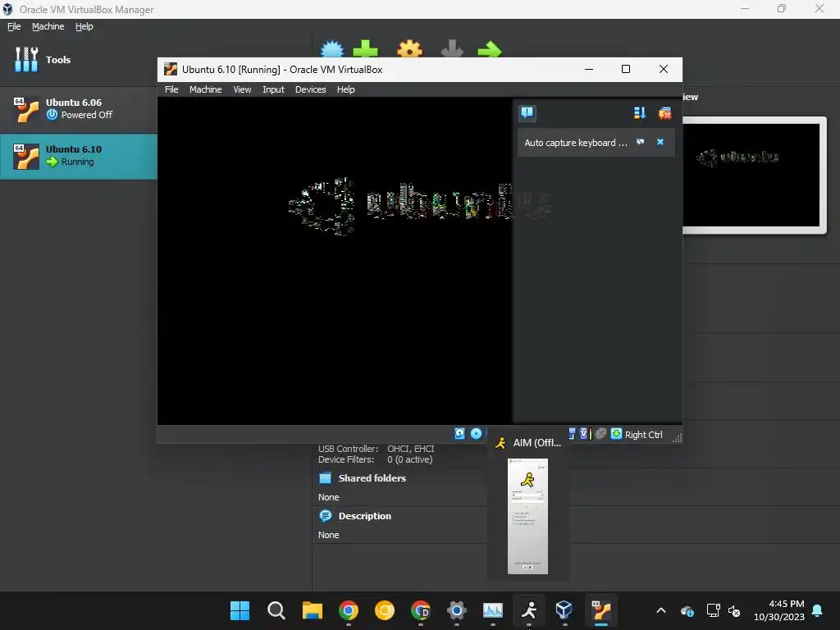This screenshot has height=630, width=840.
Task: Click the AIM (Offl... taskbar preview title
Action: pos(536,442)
